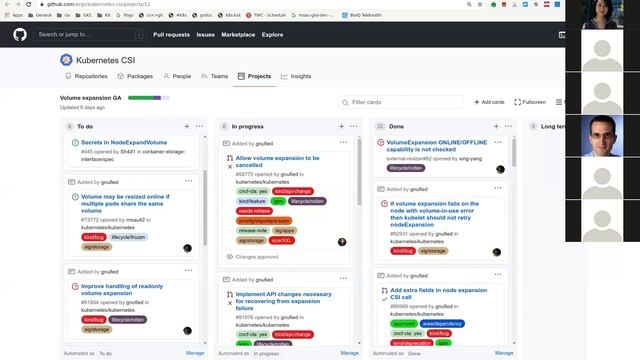Add a card to the To do column
This screenshot has height=360, width=640.
tap(187, 127)
